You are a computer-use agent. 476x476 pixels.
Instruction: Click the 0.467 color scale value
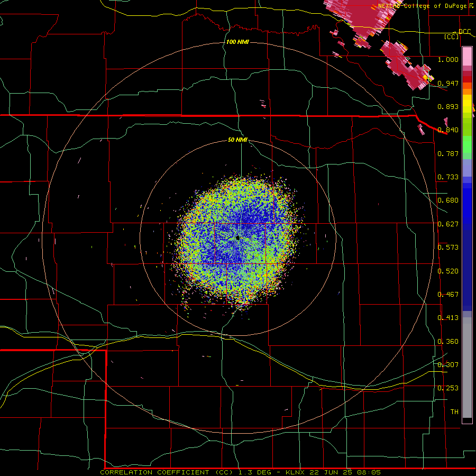point(448,295)
